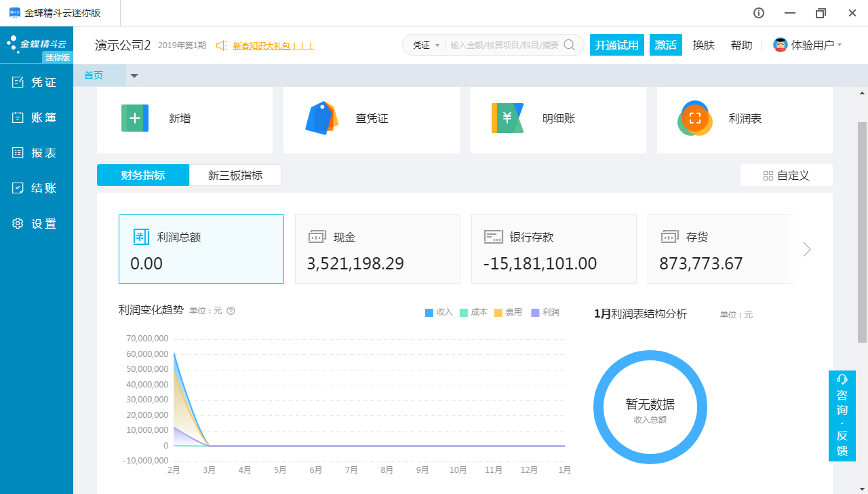Screen dimensions: 868x494
Task: Click the help question mark beside 单位：元
Action: coord(231,311)
